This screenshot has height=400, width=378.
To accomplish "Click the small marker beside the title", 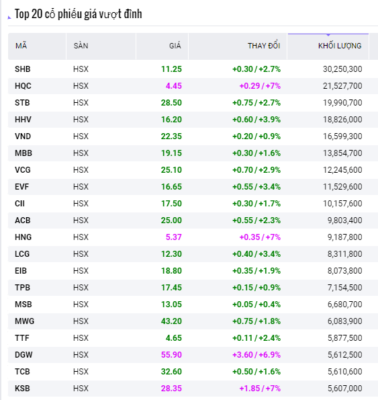I will (9, 17).
